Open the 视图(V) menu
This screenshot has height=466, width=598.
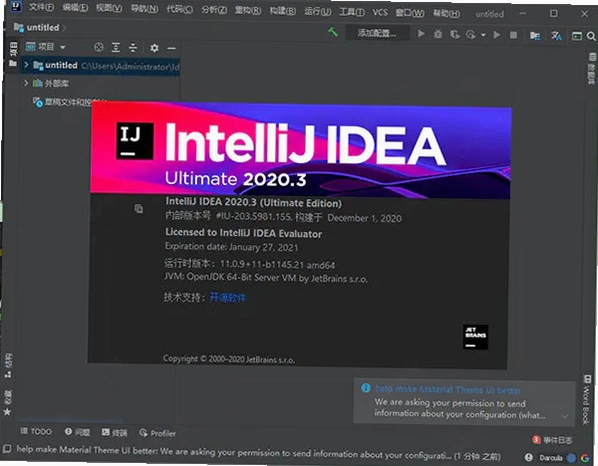[109, 8]
